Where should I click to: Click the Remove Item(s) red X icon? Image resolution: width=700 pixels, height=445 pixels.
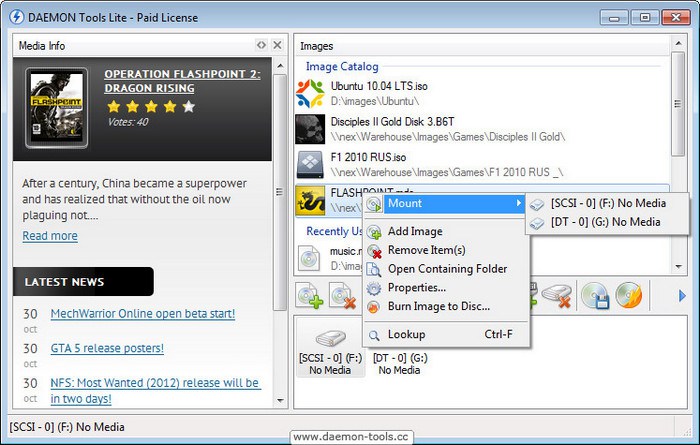[374, 251]
